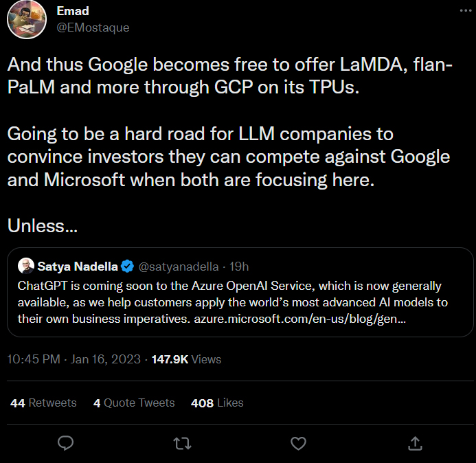Image resolution: width=476 pixels, height=463 pixels.
Task: Click Satya Nadella's blue verified badge
Action: pyautogui.click(x=127, y=266)
